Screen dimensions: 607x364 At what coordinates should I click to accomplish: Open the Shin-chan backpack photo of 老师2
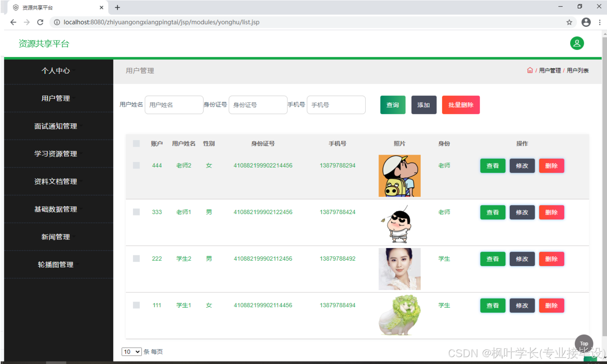click(x=399, y=176)
